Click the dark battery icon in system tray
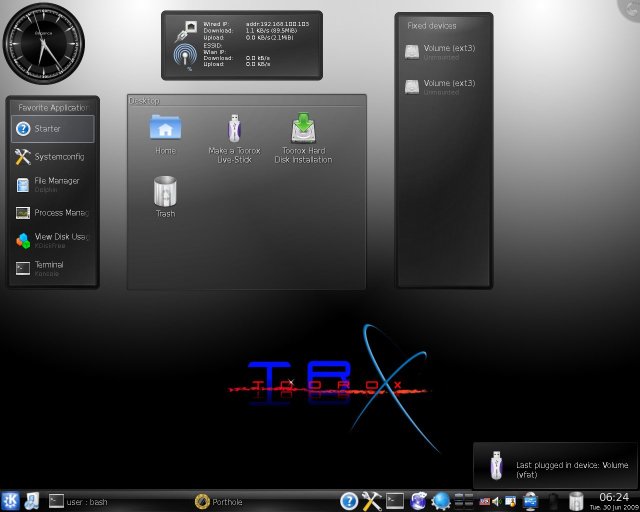This screenshot has height=512, width=640. (x=553, y=501)
